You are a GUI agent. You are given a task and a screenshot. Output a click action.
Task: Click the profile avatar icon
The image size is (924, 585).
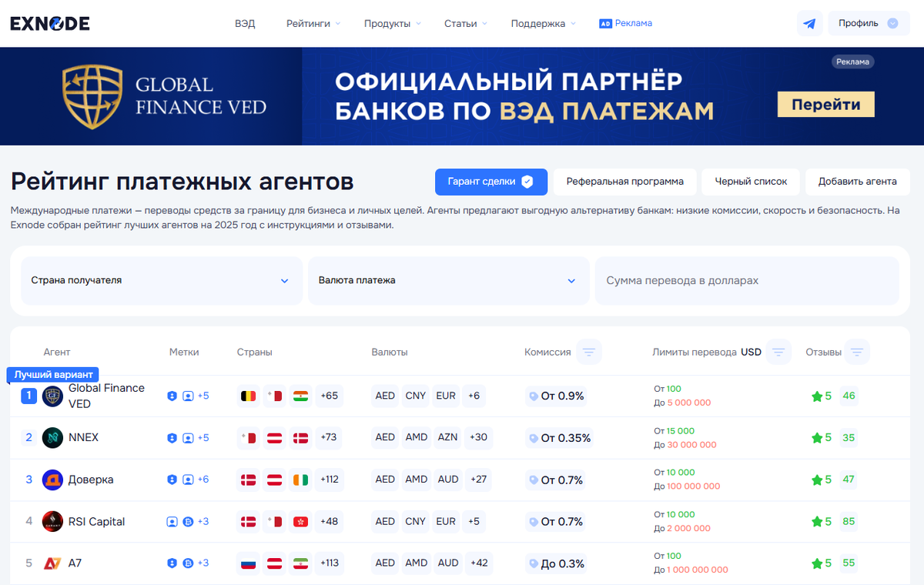click(893, 23)
